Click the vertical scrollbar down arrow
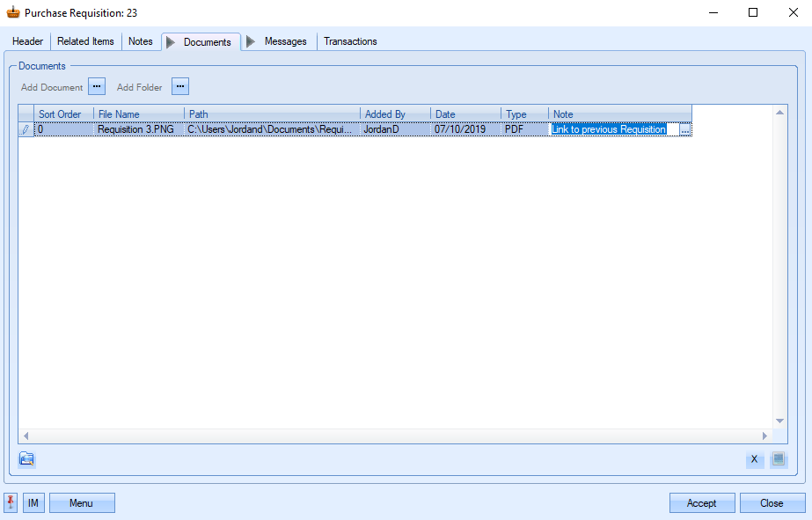 point(779,421)
